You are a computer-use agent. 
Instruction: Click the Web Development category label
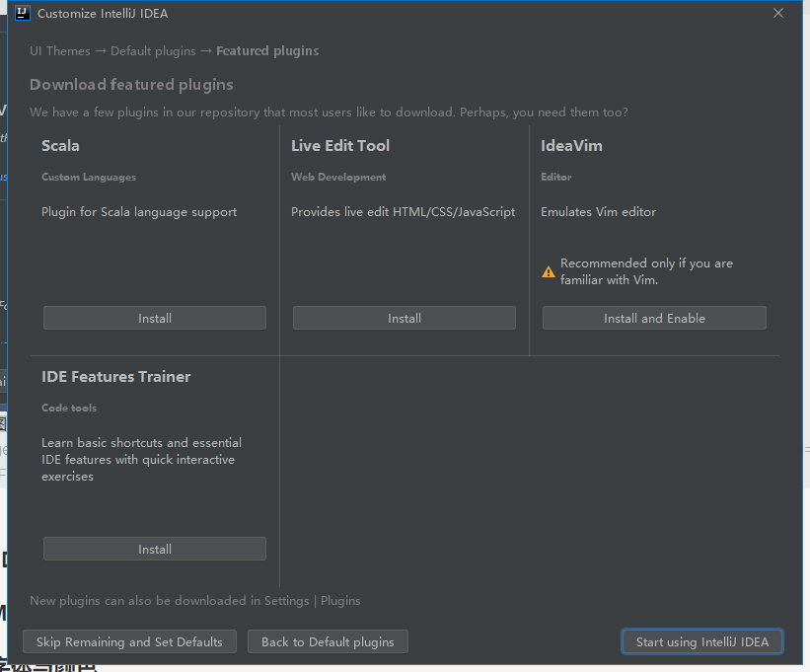tap(338, 178)
